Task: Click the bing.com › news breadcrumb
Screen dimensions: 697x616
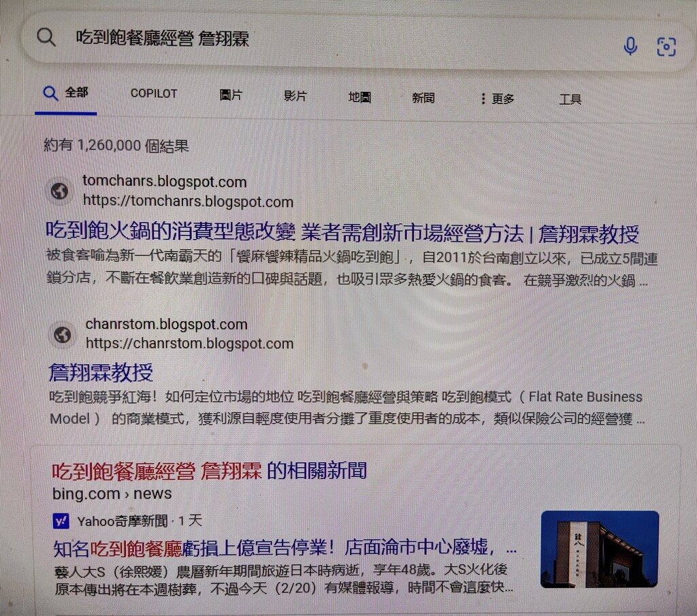Action: (112, 493)
